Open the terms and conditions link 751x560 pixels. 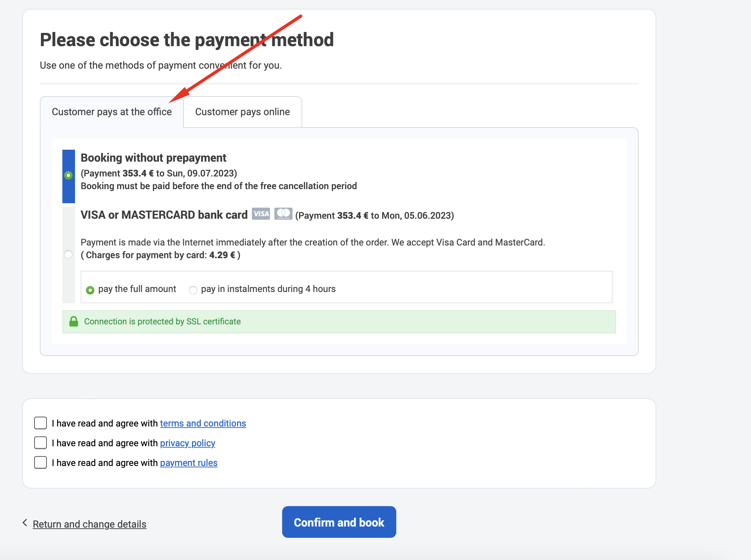(x=203, y=423)
